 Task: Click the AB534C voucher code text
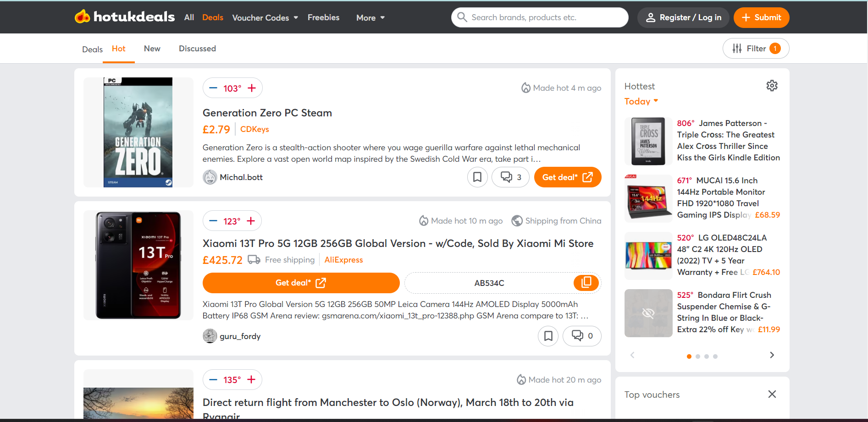[489, 283]
